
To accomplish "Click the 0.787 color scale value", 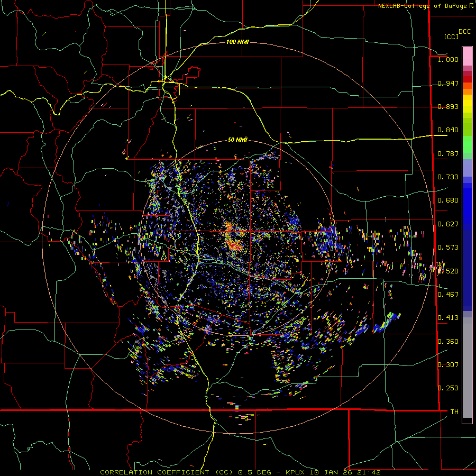I will click(448, 153).
